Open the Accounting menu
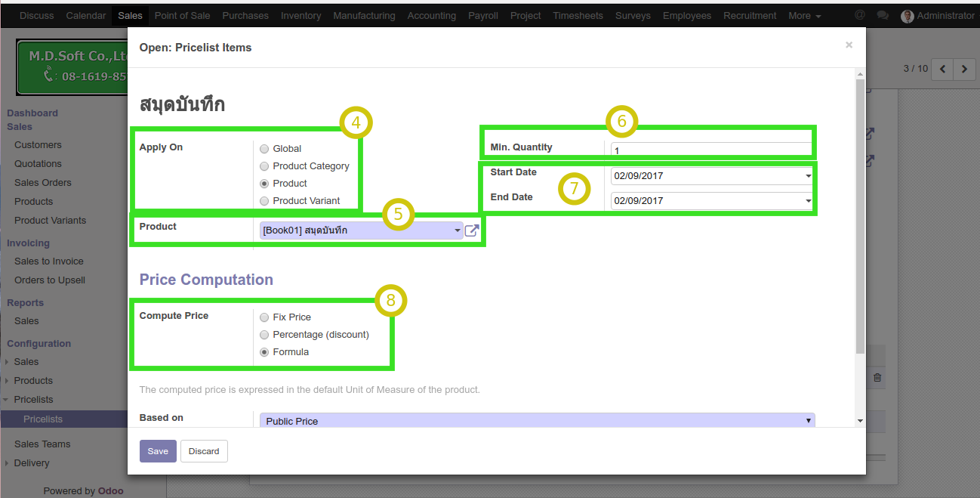Image resolution: width=980 pixels, height=498 pixels. [x=431, y=15]
